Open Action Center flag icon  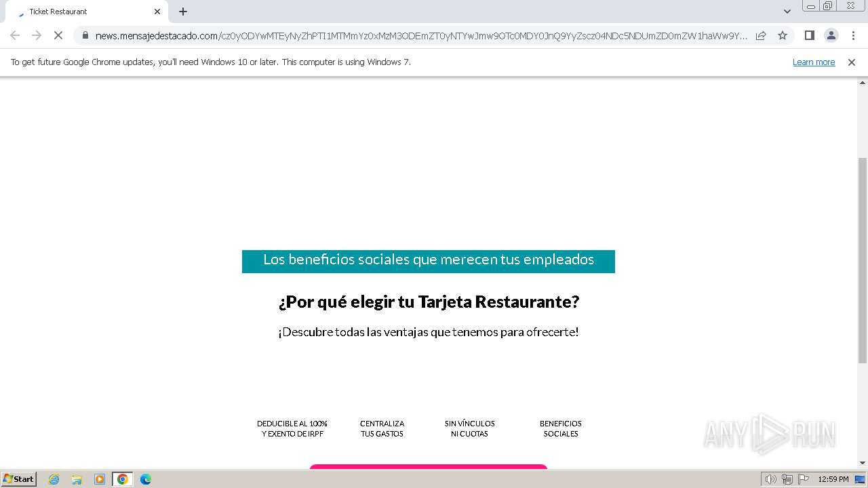[804, 479]
